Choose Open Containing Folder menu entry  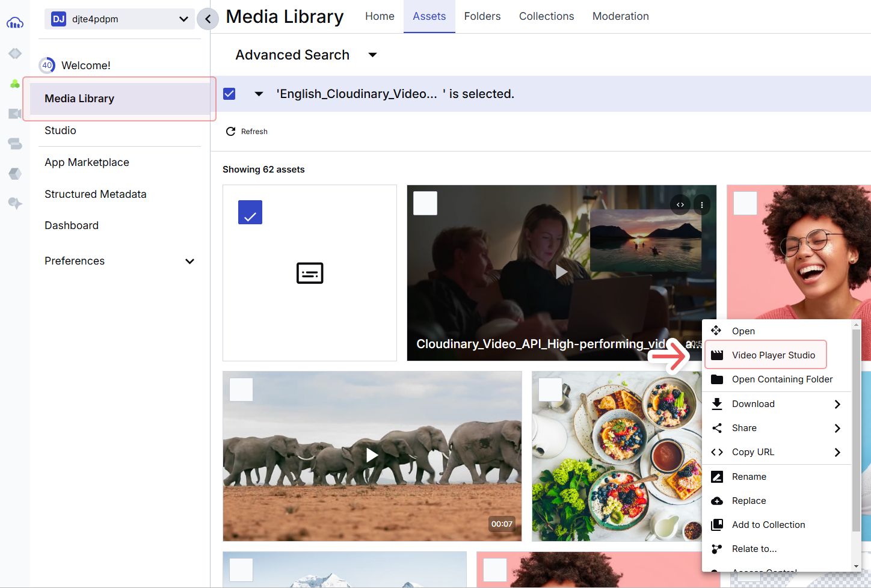pyautogui.click(x=777, y=379)
